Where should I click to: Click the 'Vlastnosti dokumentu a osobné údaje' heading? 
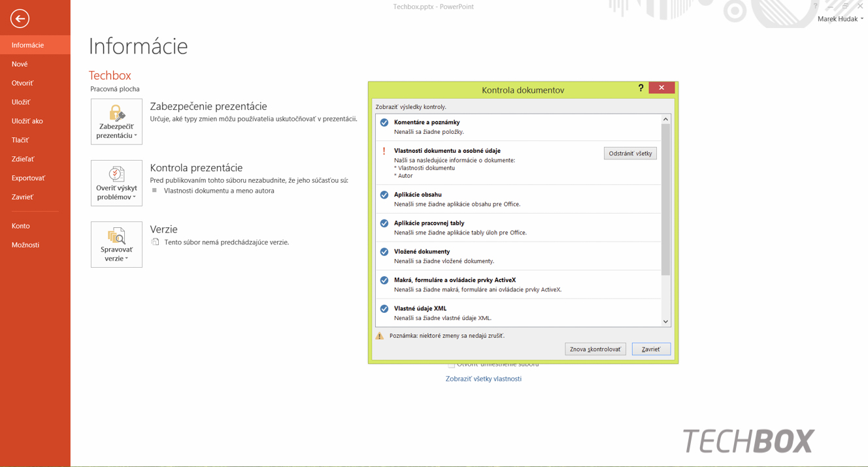click(447, 151)
